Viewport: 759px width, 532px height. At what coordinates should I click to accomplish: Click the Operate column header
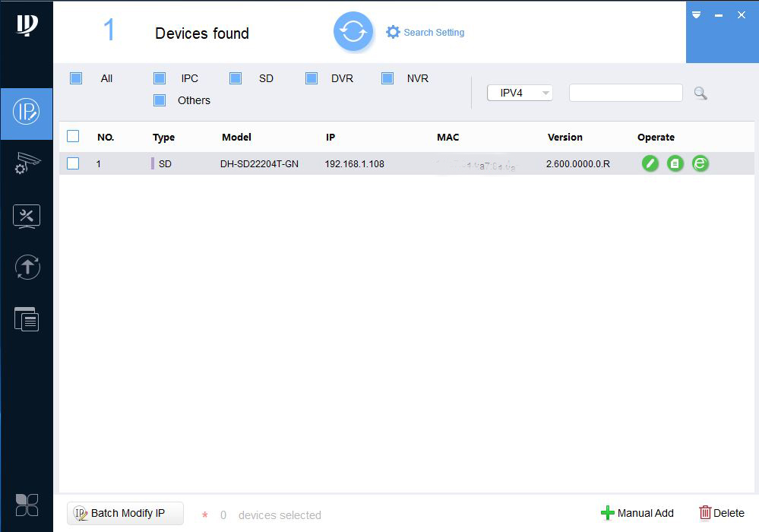point(656,138)
